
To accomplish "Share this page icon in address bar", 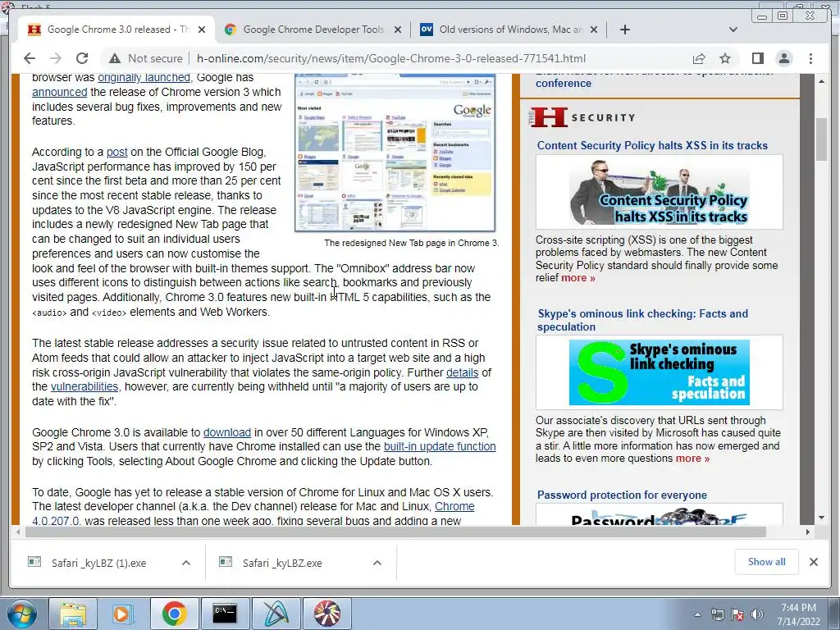I will pyautogui.click(x=699, y=58).
